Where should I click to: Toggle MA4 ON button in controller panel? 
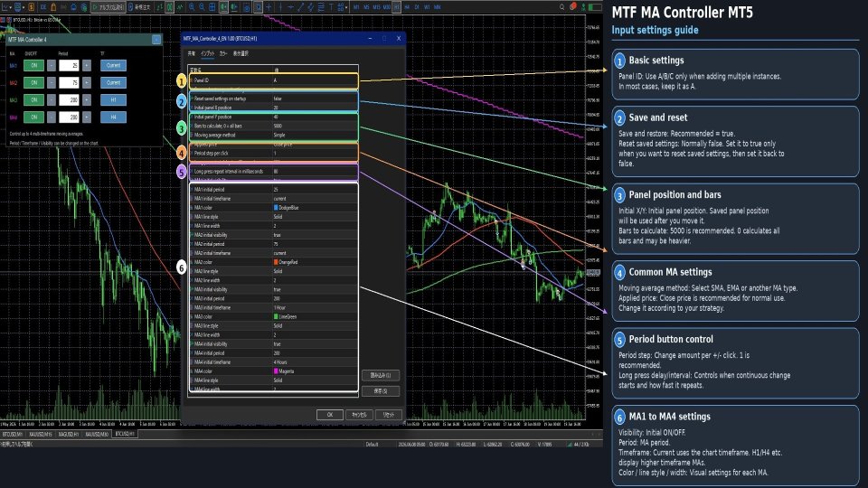pyautogui.click(x=33, y=117)
